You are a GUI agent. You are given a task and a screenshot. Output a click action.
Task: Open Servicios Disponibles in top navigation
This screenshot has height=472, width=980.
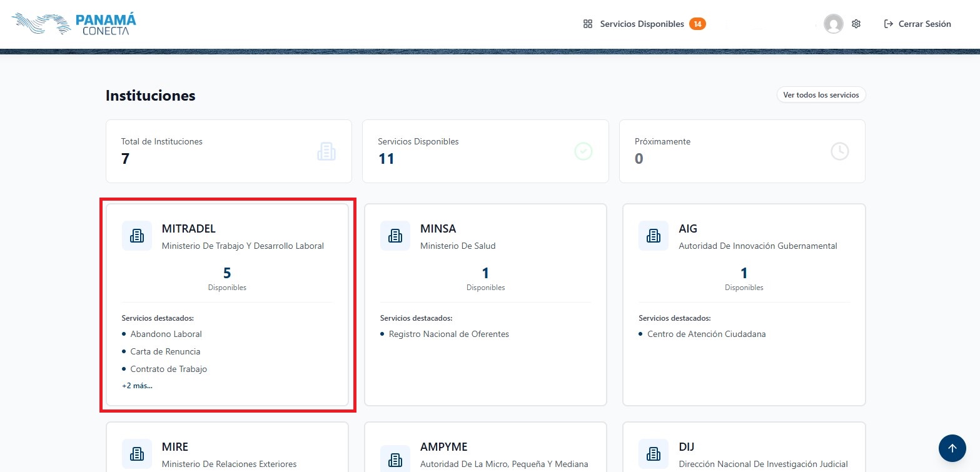[x=642, y=24]
